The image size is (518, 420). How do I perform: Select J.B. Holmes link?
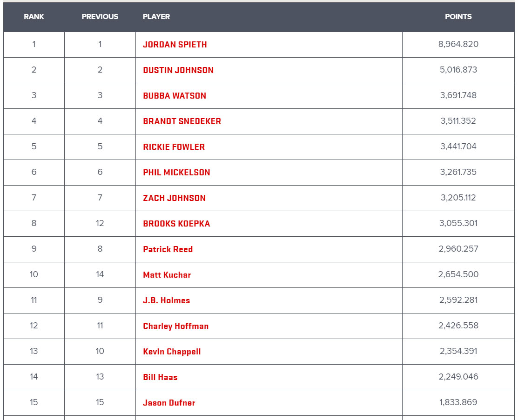point(167,300)
